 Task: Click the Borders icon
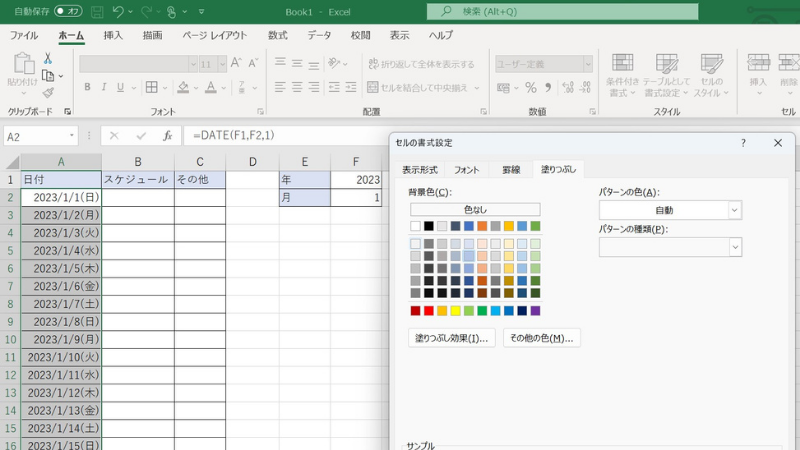click(152, 87)
